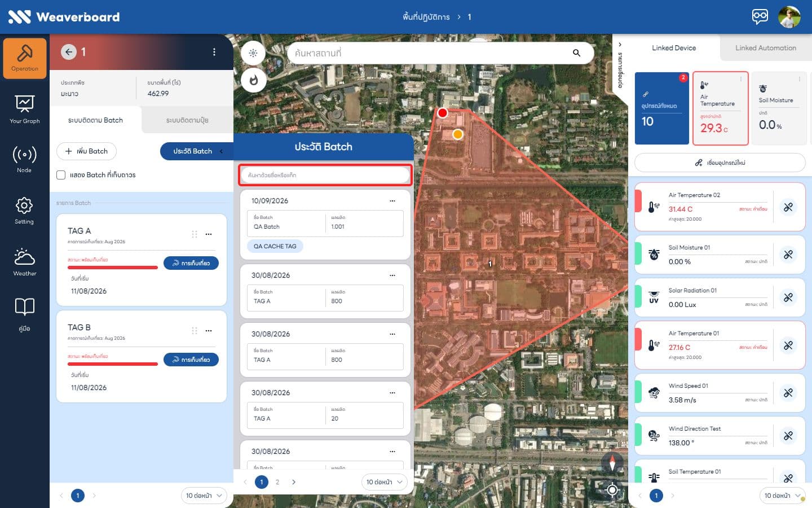Open the Weather sidebar section
This screenshot has height=508, width=812.
coord(25,262)
